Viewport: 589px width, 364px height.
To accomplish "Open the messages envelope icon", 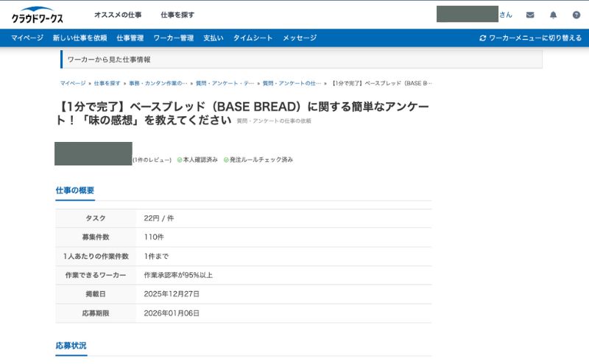I will tap(530, 15).
